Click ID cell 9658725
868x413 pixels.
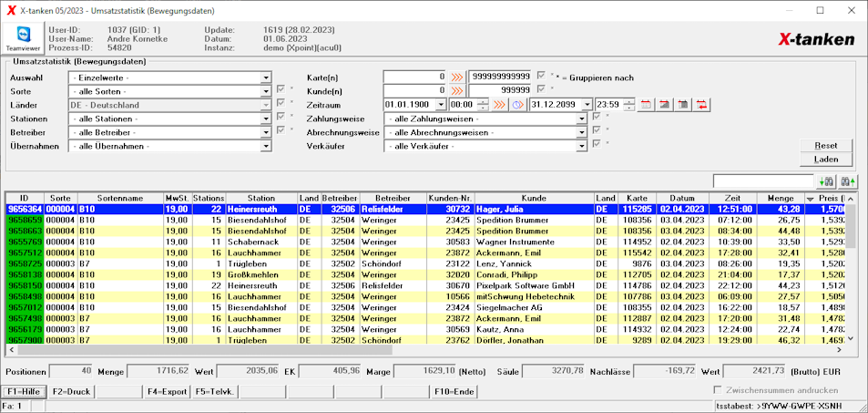click(25, 263)
